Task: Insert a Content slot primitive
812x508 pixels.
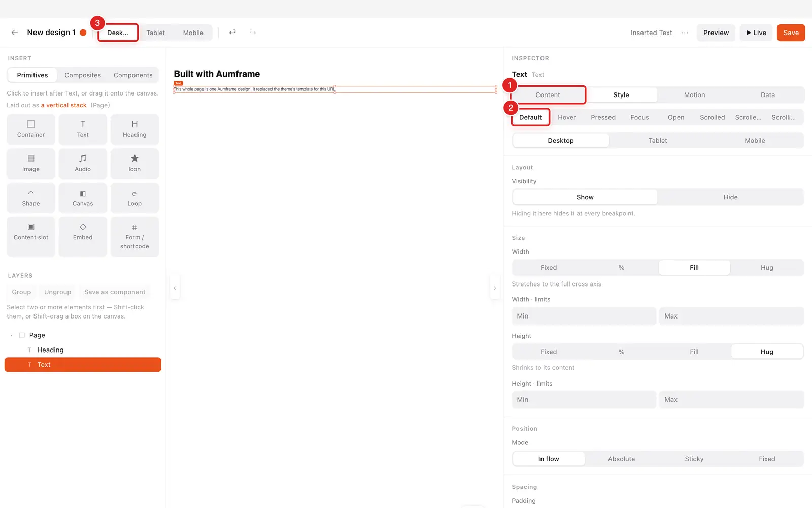Action: [31, 237]
